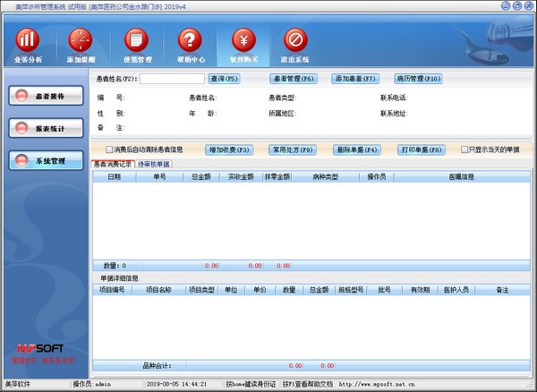
Task: Switch to 待审核单据 tab
Action: click(x=154, y=165)
